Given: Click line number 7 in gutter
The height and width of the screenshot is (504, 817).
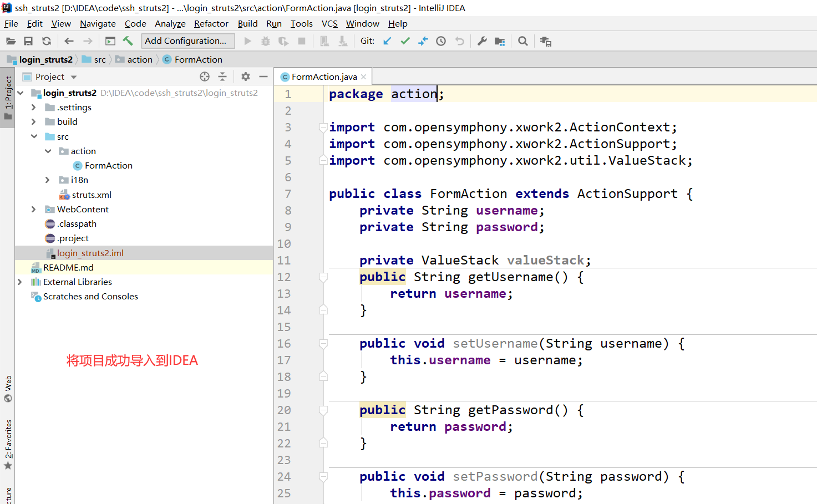Looking at the screenshot, I should tap(288, 194).
